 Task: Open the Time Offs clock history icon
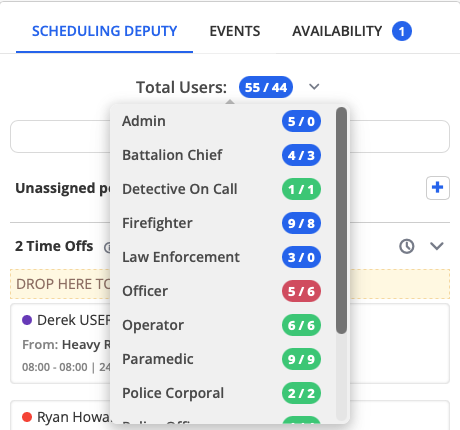(x=407, y=246)
